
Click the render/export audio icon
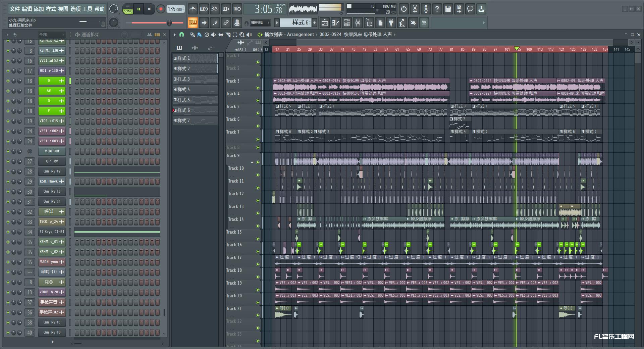tap(459, 9)
